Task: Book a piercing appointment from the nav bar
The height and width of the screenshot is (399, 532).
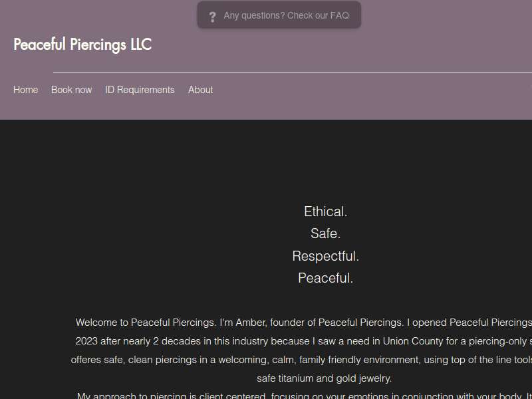Action: coord(71,89)
